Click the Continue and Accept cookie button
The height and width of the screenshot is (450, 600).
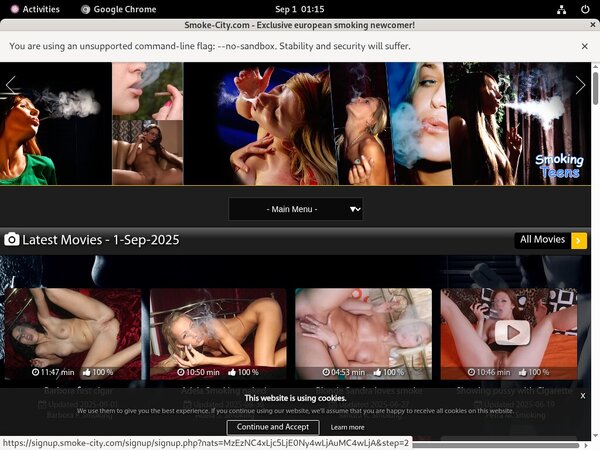point(273,427)
